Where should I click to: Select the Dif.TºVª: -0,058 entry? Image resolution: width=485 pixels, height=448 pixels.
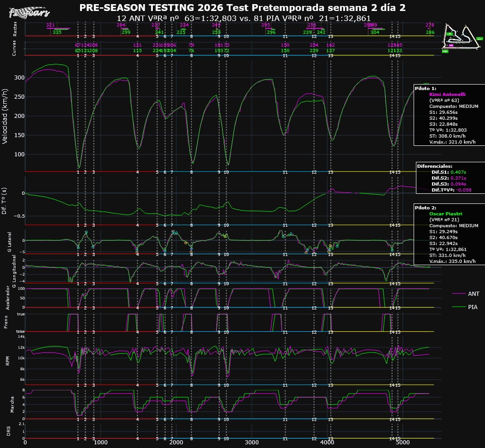point(452,190)
